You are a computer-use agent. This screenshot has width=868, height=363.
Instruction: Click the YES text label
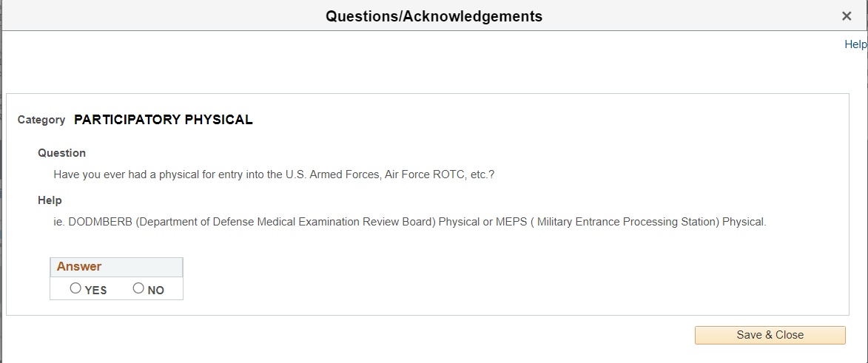point(95,291)
